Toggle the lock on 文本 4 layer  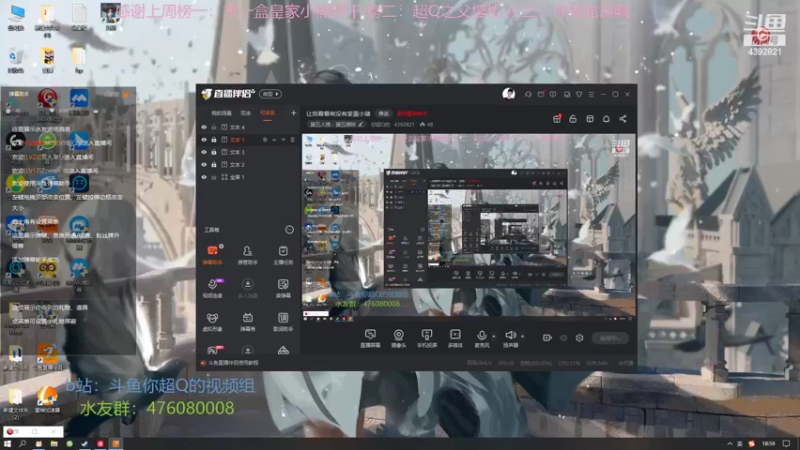pos(214,127)
